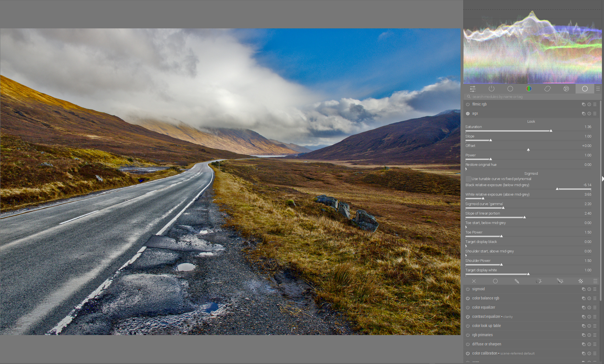The width and height of the screenshot is (604, 364).
Task: Reset the filmic rgb module parameters
Action: [x=589, y=104]
